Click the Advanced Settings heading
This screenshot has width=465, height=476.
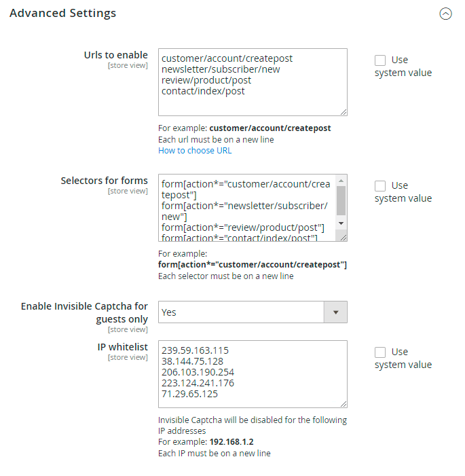point(62,13)
